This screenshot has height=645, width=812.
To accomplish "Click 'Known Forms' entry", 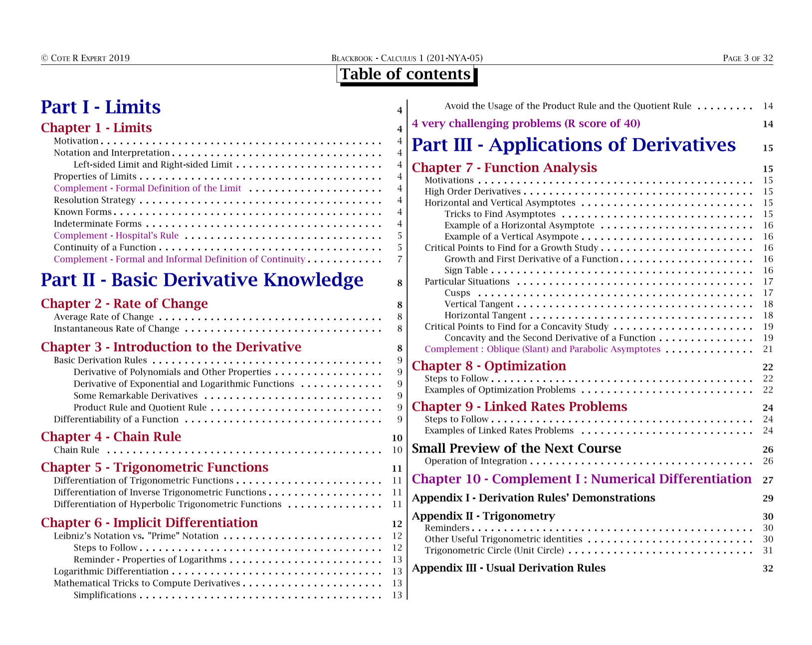I will [83, 212].
